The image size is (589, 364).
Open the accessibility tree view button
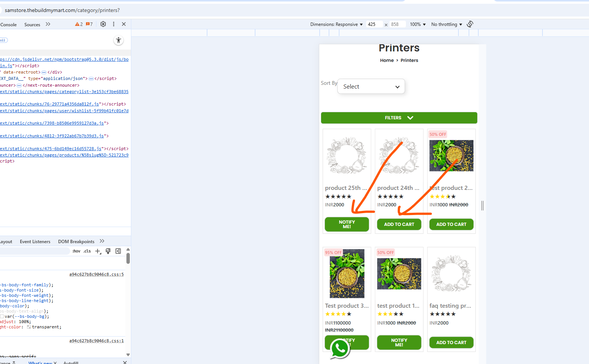click(119, 41)
